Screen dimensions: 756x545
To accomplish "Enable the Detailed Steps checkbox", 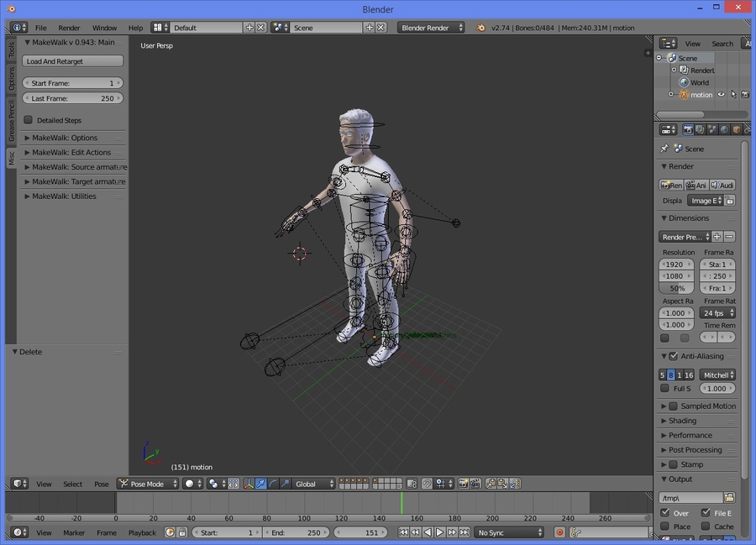I will click(29, 120).
